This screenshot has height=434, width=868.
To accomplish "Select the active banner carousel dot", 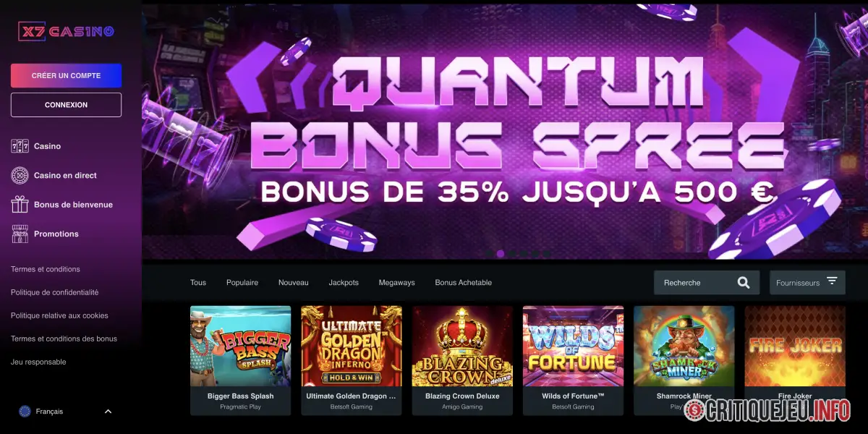I will 501,254.
